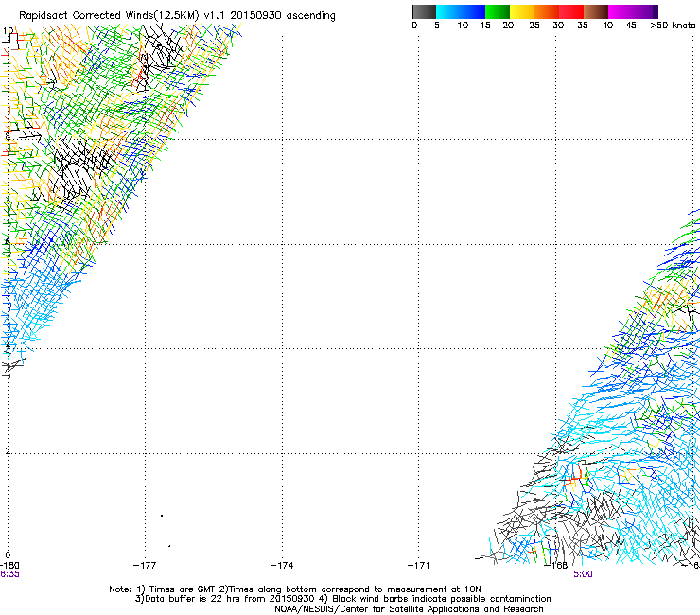Click the '2' latitude axis label
The image size is (700, 615).
pos(8,450)
